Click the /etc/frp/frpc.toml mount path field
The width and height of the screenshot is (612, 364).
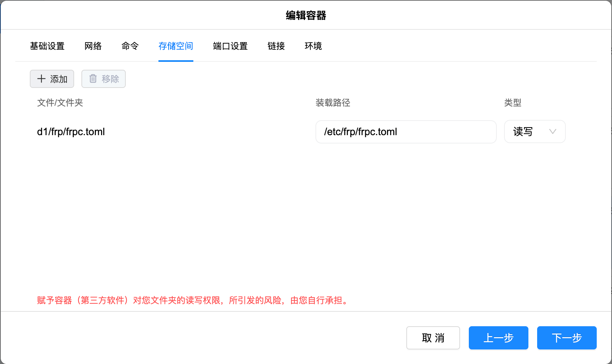pyautogui.click(x=406, y=132)
